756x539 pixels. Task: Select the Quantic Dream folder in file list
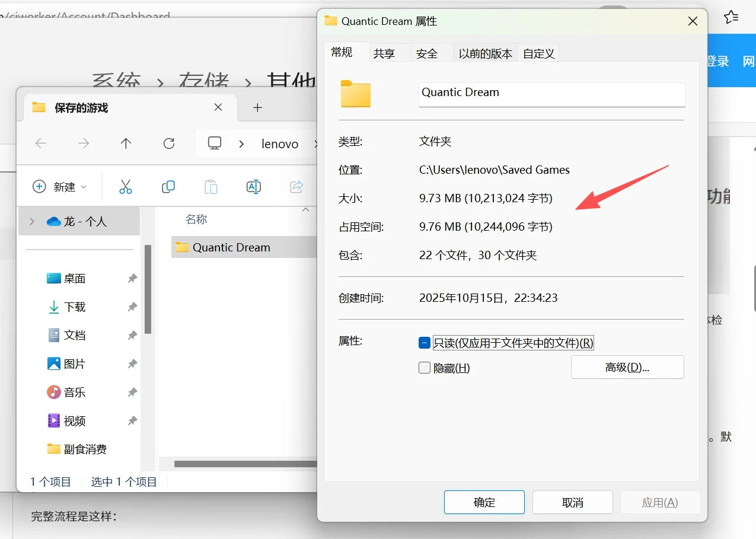244,247
